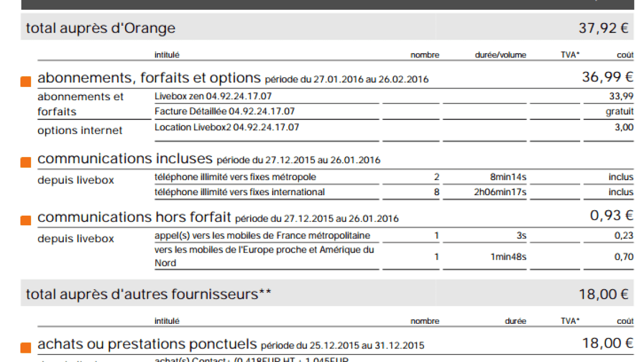Click "téléphone illimité vers fixes métropole" row
The width and height of the screenshot is (644, 362).
[235, 177]
